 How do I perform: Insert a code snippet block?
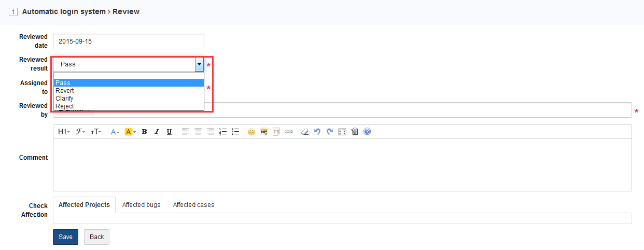click(x=276, y=132)
